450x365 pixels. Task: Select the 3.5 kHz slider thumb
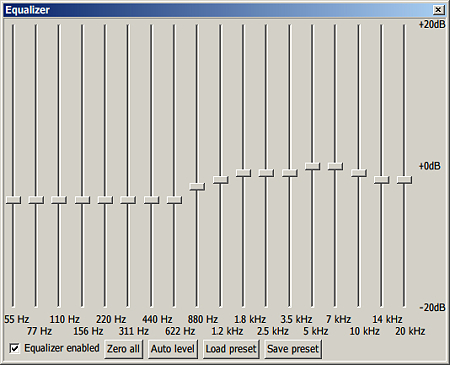[290, 173]
